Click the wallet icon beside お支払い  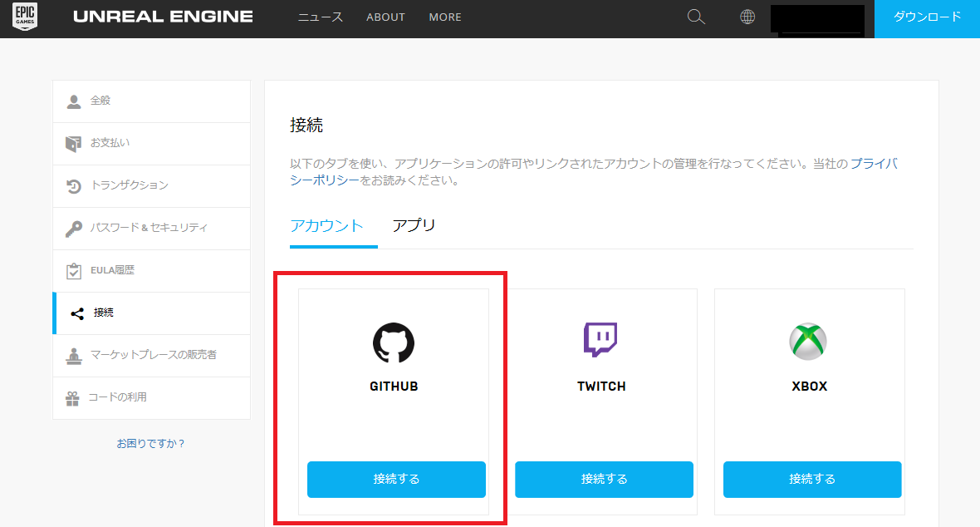pyautogui.click(x=73, y=144)
